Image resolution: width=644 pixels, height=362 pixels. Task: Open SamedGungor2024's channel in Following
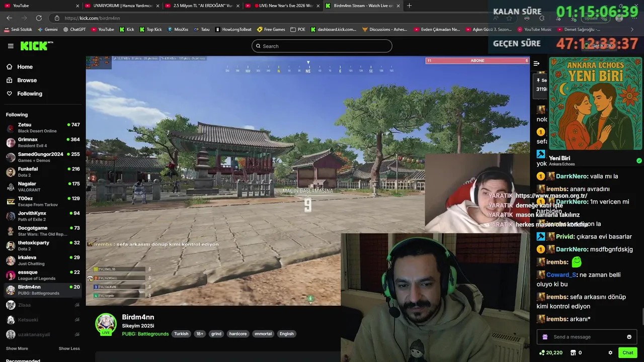43,157
